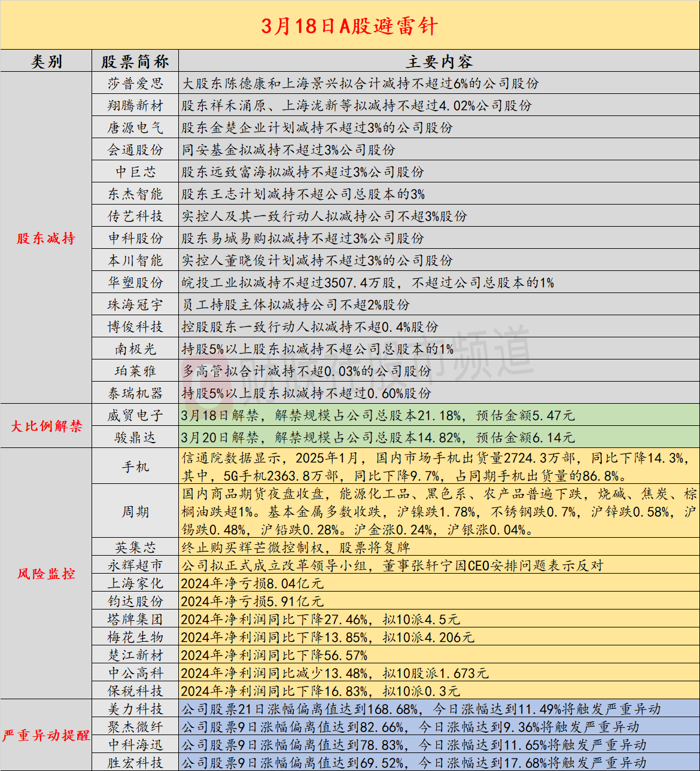The height and width of the screenshot is (771, 700).
Task: Click text 多高管拟合计减持不超0.03%的公司股份
Action: pos(306,371)
